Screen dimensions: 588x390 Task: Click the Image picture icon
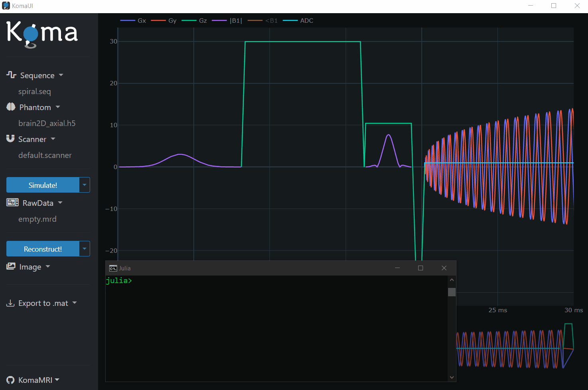click(11, 266)
